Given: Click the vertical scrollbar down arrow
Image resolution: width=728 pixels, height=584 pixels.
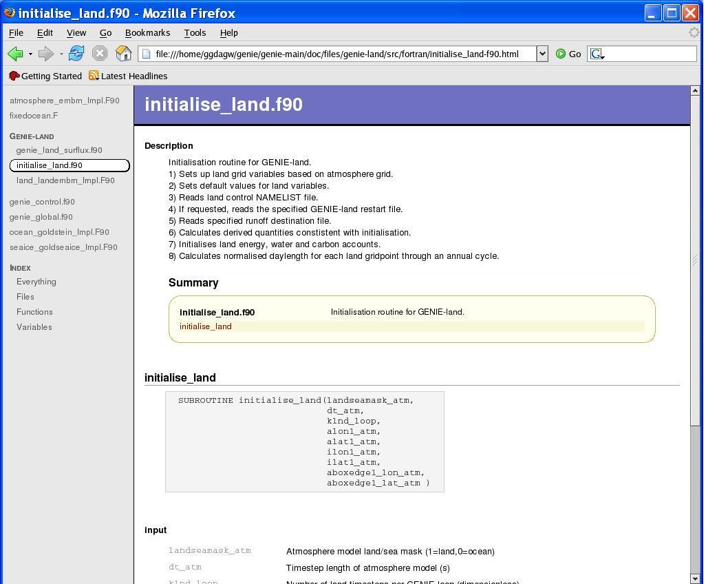Looking at the screenshot, I should [695, 578].
